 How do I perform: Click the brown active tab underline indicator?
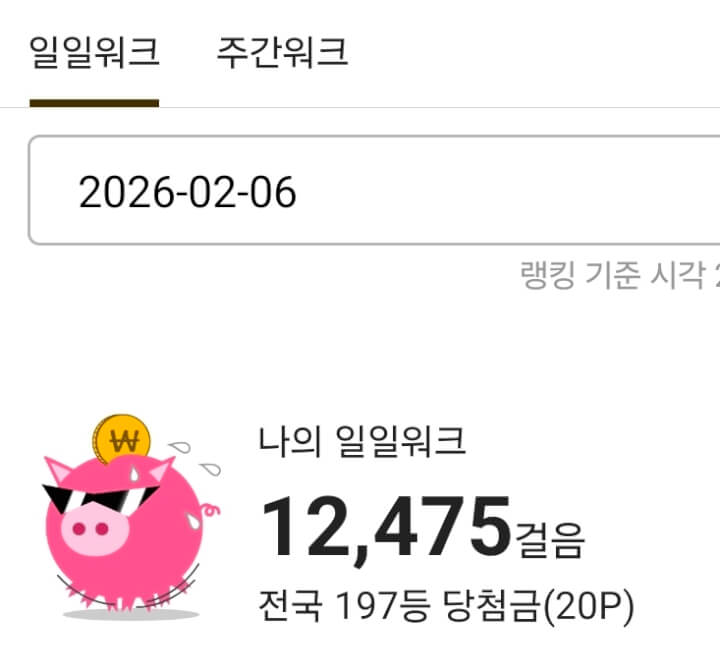pyautogui.click(x=94, y=103)
